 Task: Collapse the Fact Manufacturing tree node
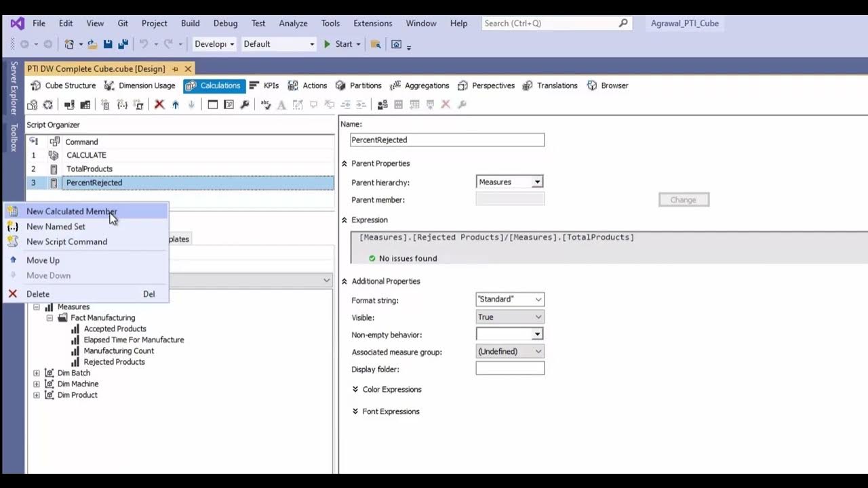click(x=50, y=317)
